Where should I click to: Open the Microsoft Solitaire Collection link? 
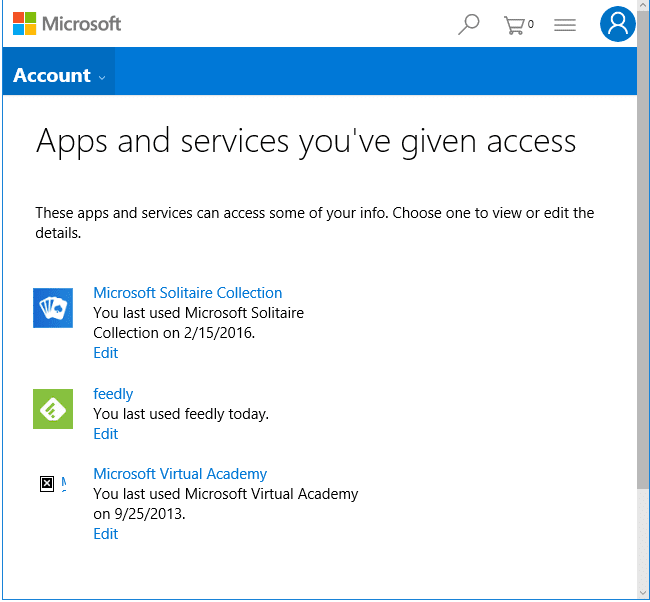click(187, 293)
